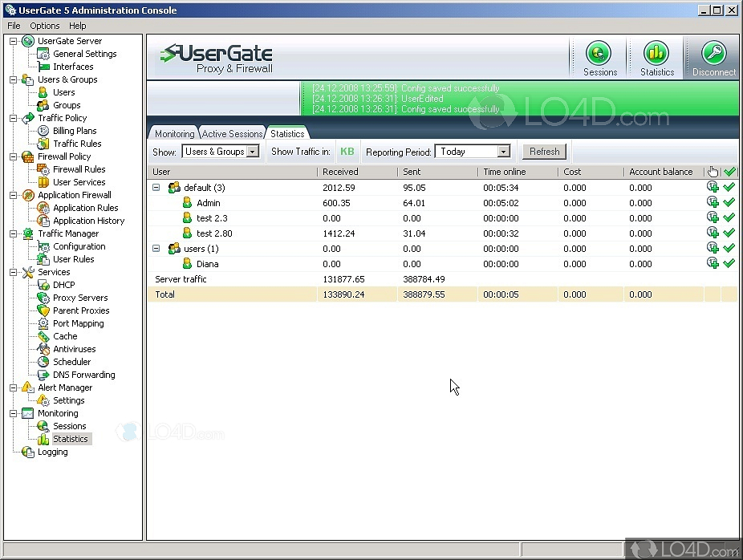Viewport: 743px width, 560px height.
Task: Collapse the default (3) group row
Action: click(x=156, y=188)
